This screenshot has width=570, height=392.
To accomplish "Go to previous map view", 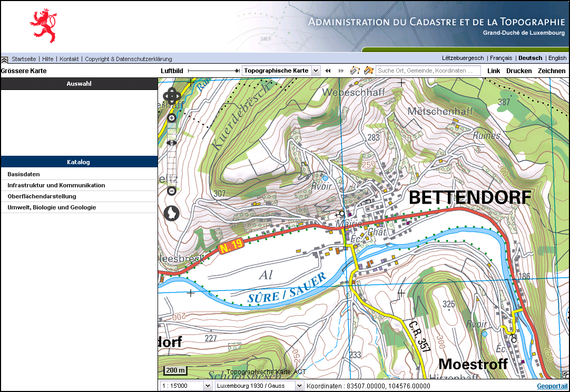I will coord(328,71).
